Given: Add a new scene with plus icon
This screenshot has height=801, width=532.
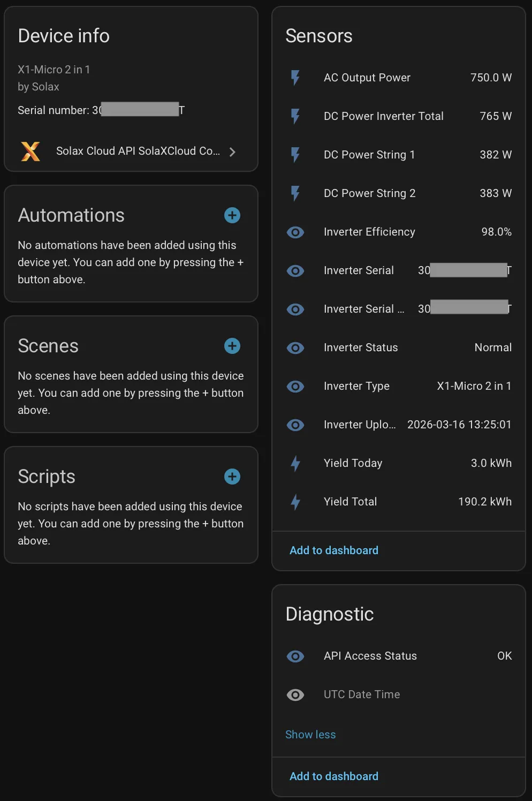Looking at the screenshot, I should pos(232,346).
